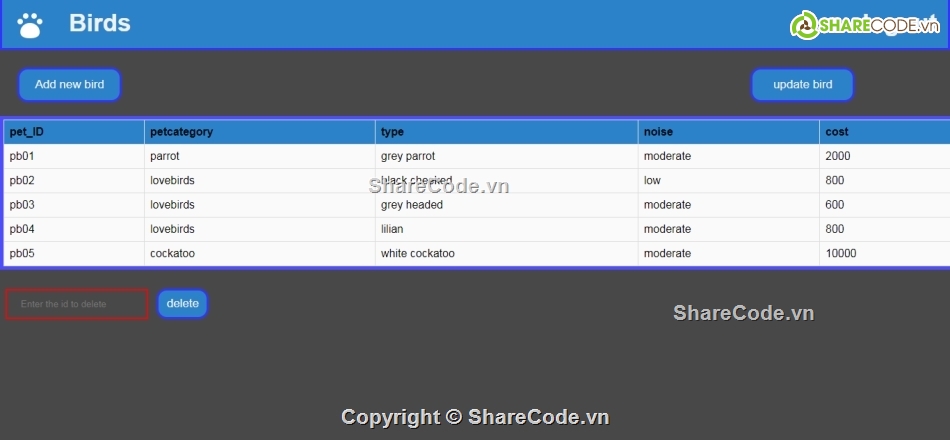
Task: Click the paw print logo icon
Action: pos(30,24)
